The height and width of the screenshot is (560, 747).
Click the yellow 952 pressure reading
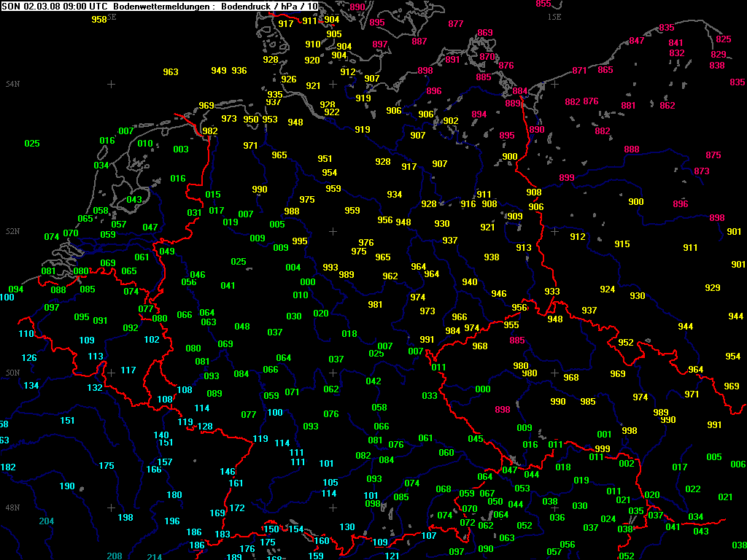pyautogui.click(x=626, y=343)
